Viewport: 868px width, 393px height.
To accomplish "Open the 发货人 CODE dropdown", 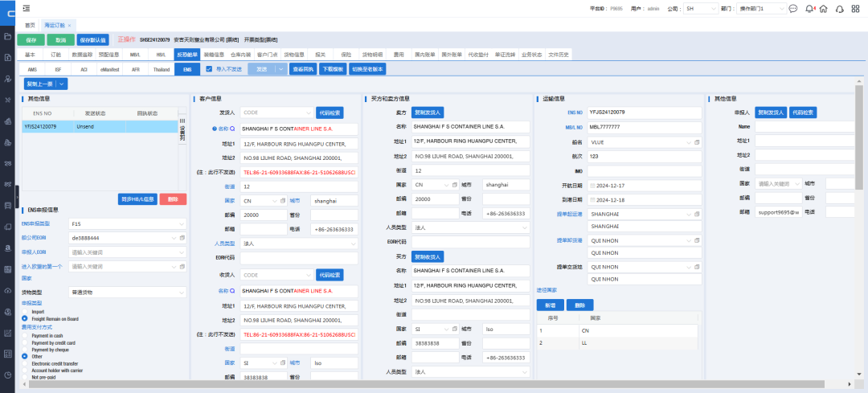I will (276, 113).
